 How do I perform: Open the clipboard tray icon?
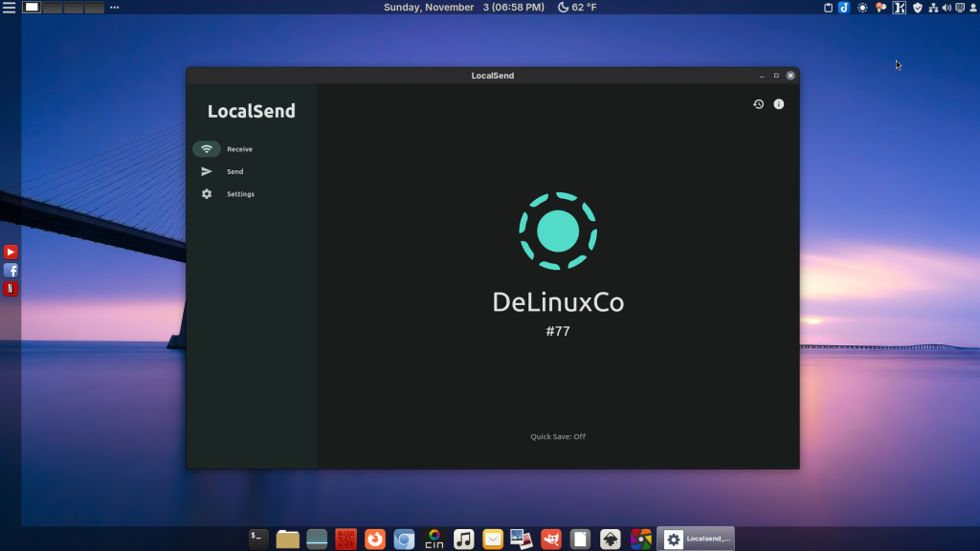828,8
